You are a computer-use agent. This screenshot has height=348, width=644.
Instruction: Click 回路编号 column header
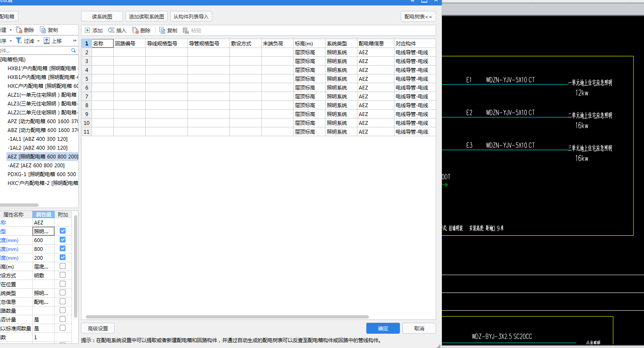tap(129, 43)
